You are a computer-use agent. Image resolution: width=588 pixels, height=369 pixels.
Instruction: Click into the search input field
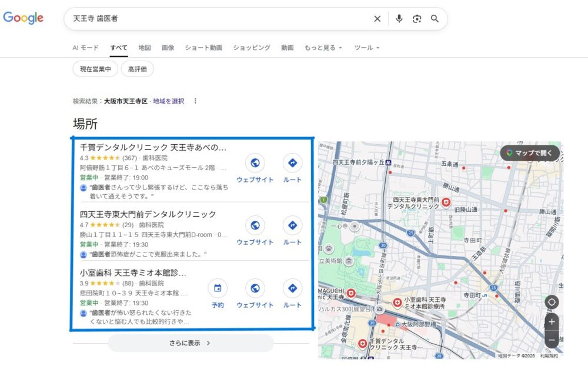(218, 19)
